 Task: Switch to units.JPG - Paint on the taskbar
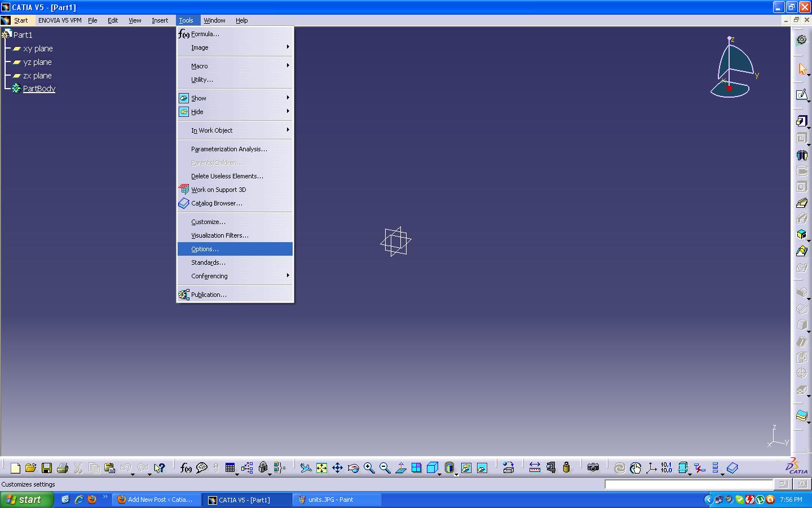pos(336,500)
